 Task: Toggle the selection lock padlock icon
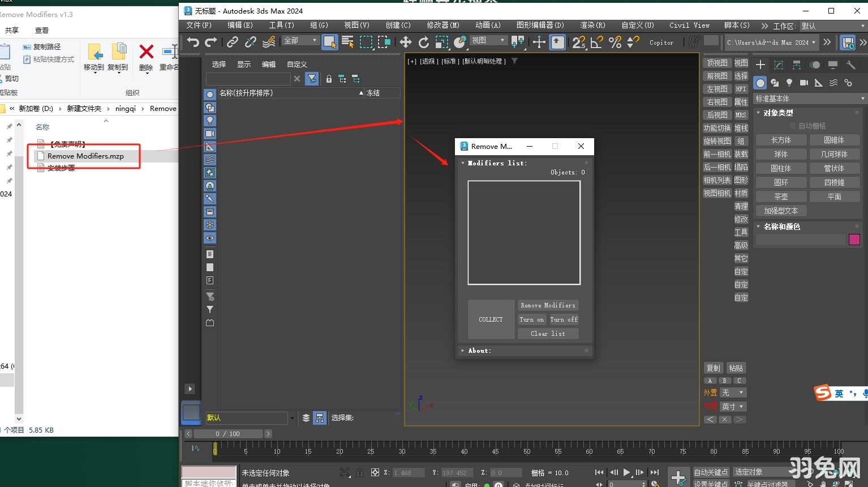(329, 79)
